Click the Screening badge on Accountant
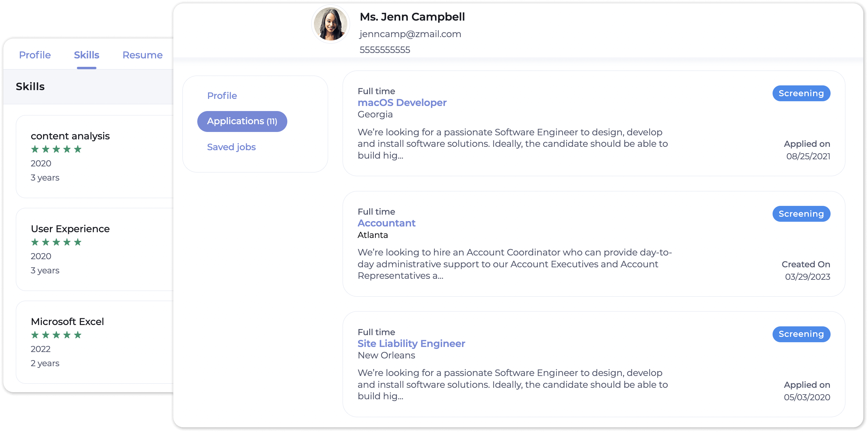Image resolution: width=868 pixels, height=432 pixels. [x=801, y=214]
